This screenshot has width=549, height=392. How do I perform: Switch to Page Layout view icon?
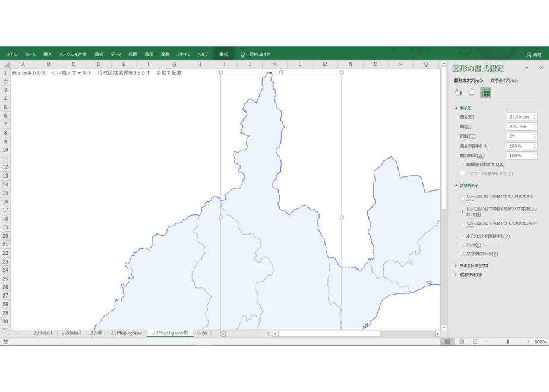pos(461,342)
